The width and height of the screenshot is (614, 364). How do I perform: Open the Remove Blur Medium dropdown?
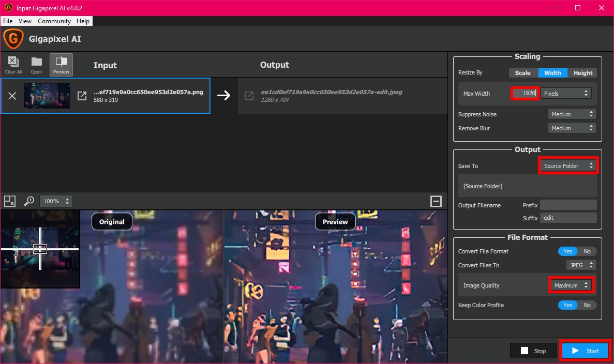tap(572, 128)
